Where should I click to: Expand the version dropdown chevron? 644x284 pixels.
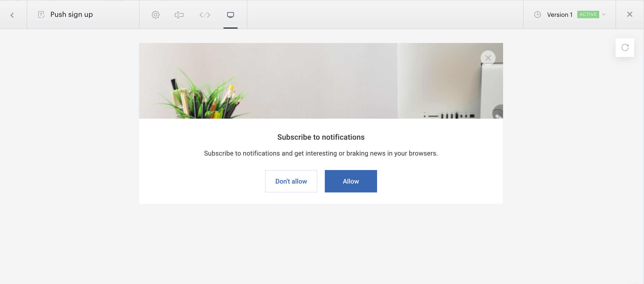[x=604, y=14]
